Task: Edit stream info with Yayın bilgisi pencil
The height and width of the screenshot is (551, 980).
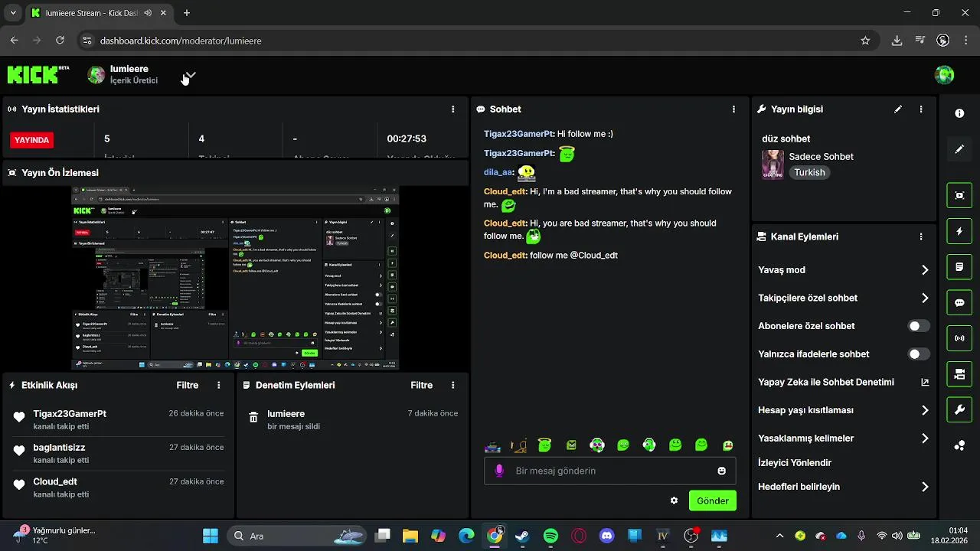Action: click(898, 109)
